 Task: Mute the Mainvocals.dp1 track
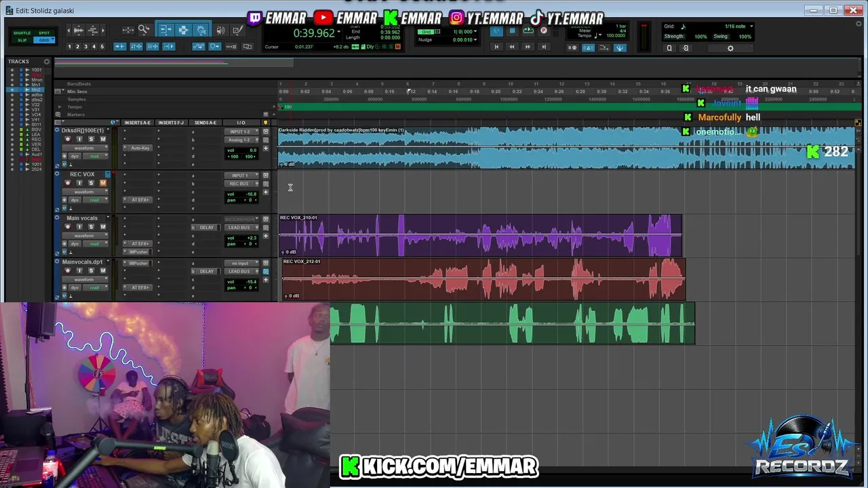click(x=103, y=270)
